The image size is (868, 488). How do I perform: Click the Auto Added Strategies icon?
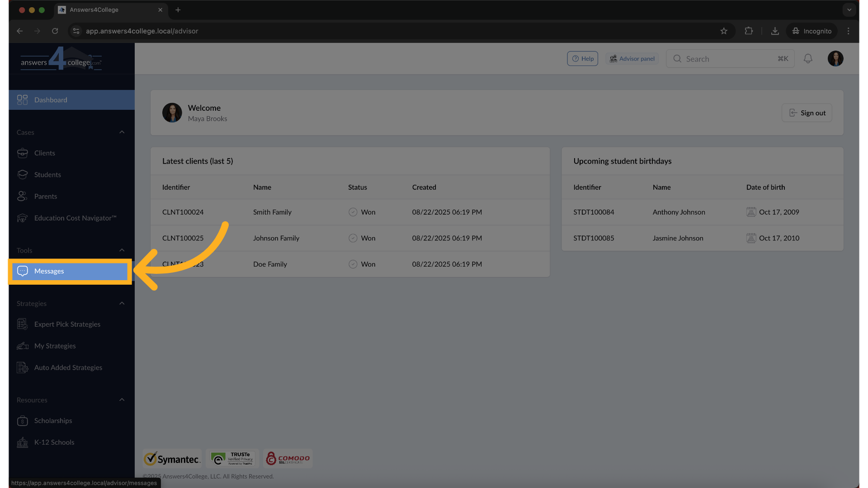pos(22,368)
